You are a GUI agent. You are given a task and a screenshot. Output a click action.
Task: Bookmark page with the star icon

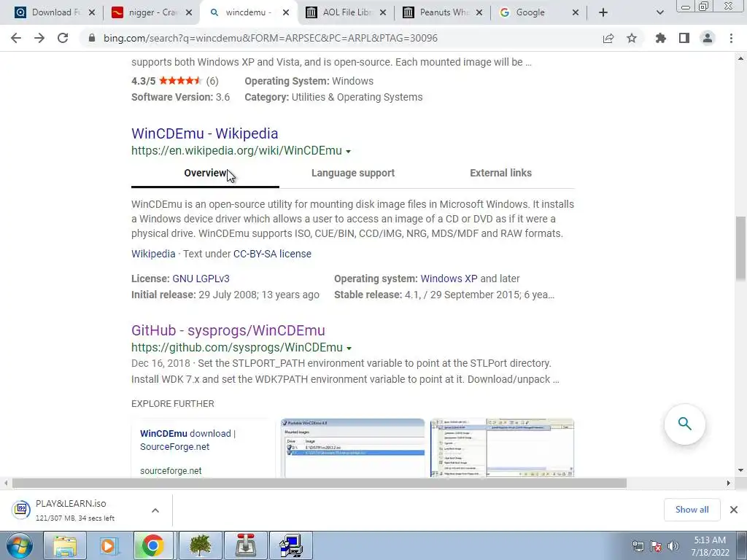(x=632, y=38)
